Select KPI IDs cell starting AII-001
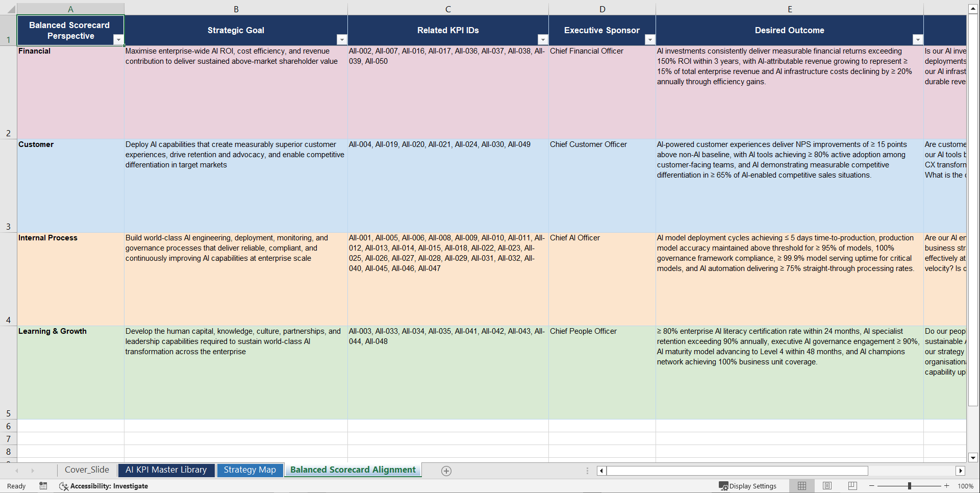 pos(448,279)
